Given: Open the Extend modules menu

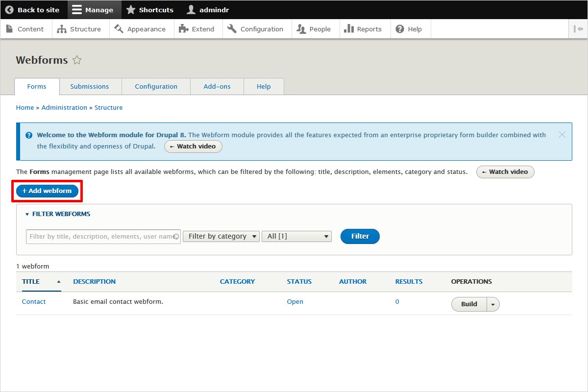Looking at the screenshot, I should tap(196, 29).
